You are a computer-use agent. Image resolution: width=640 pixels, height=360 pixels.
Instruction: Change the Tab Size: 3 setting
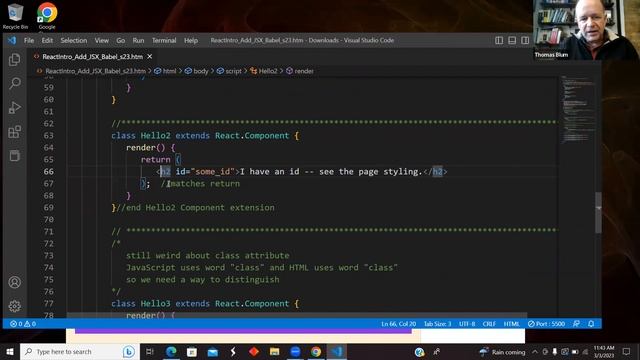click(437, 324)
